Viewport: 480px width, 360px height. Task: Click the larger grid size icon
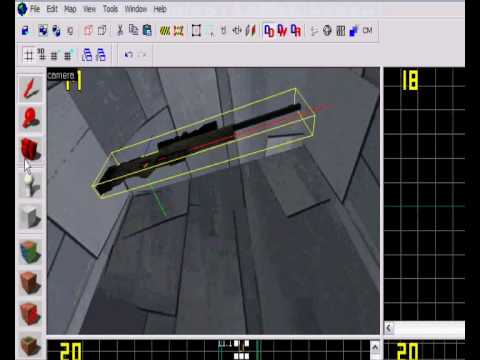pyautogui.click(x=68, y=55)
